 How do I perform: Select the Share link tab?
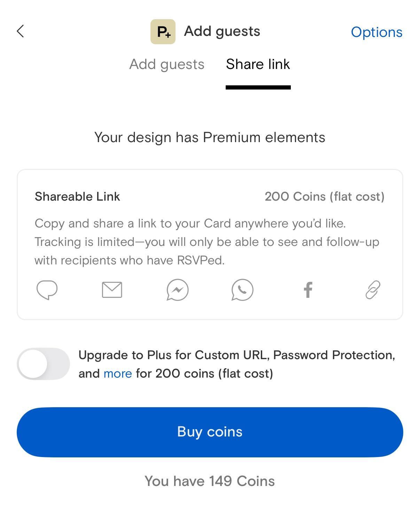pyautogui.click(x=258, y=64)
